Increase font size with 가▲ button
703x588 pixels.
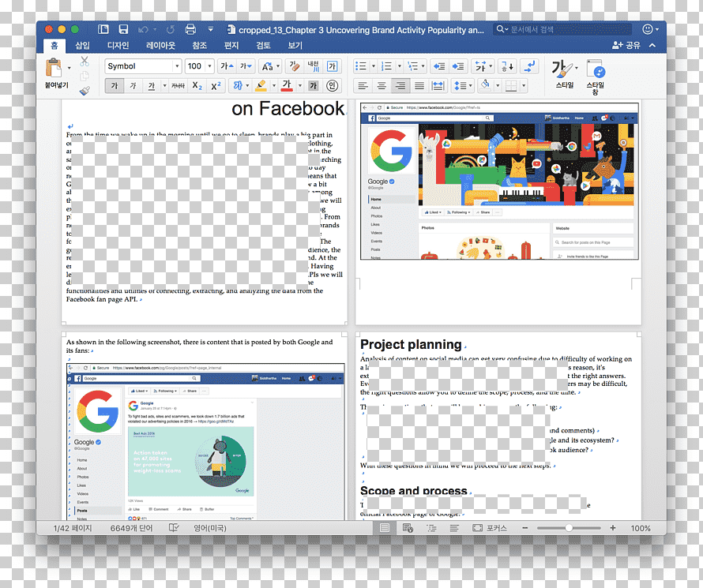coord(227,66)
